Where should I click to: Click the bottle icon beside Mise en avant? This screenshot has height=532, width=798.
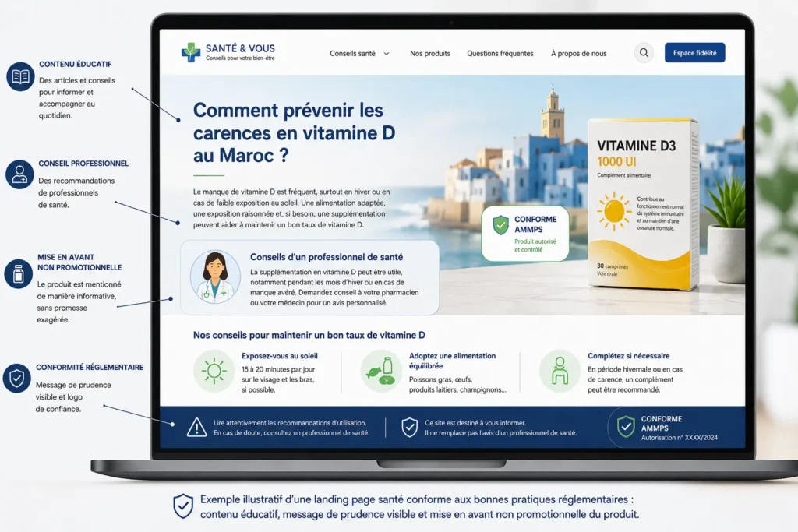pos(19,273)
